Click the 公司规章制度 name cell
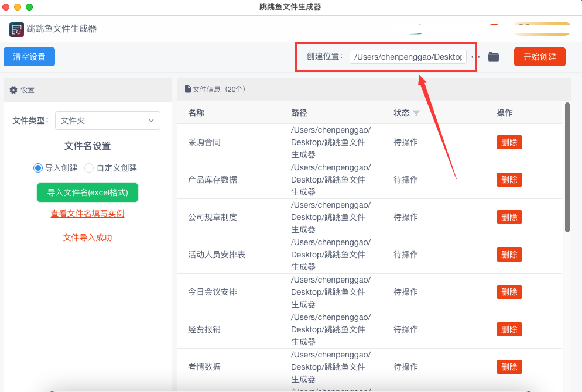The image size is (582, 392). (x=213, y=217)
